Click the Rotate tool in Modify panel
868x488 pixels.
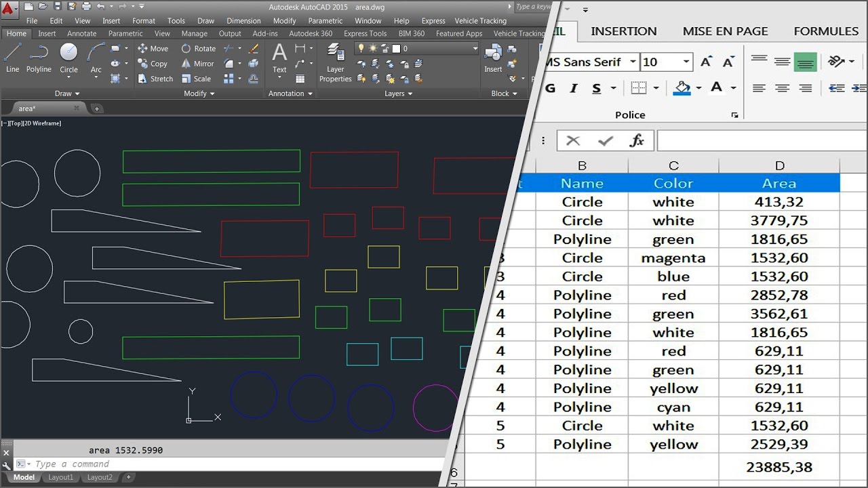(x=198, y=49)
